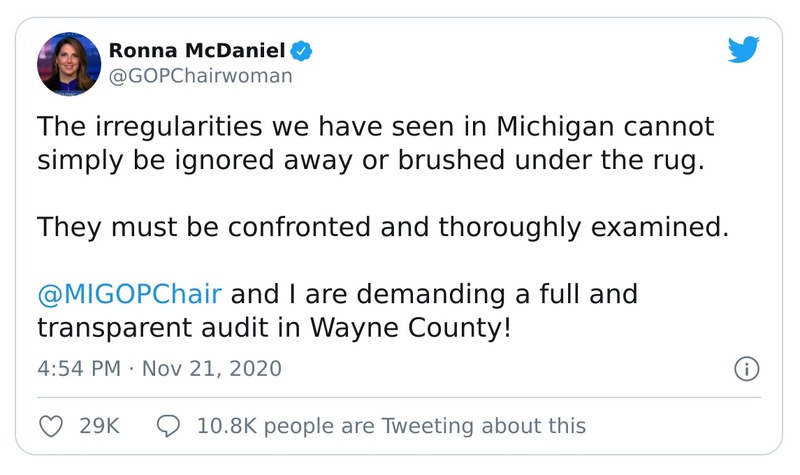The height and width of the screenshot is (475, 800).
Task: Click the reply speech bubble icon
Action: (x=170, y=426)
